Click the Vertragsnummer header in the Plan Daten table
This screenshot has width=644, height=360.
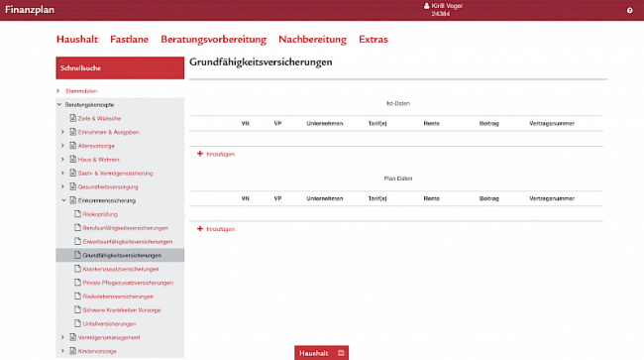(x=552, y=198)
